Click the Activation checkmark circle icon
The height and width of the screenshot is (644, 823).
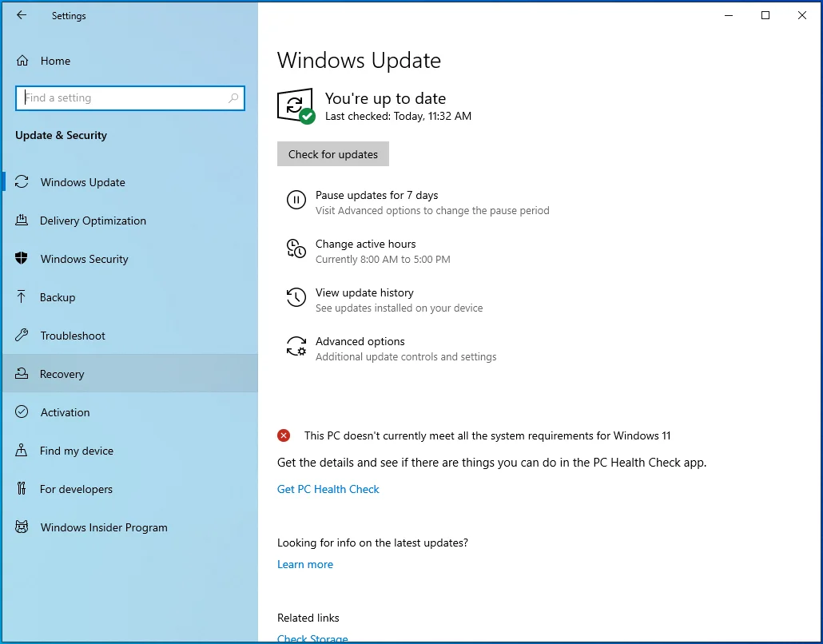coord(22,411)
